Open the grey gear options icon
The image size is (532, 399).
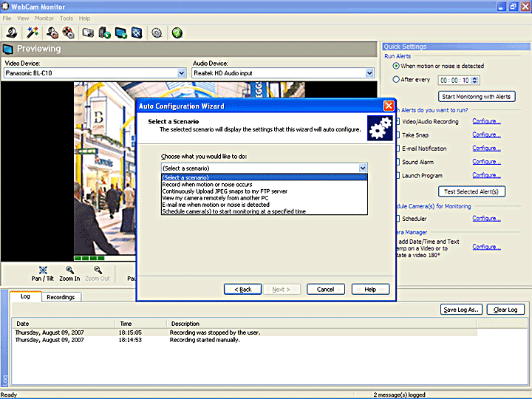tap(157, 33)
